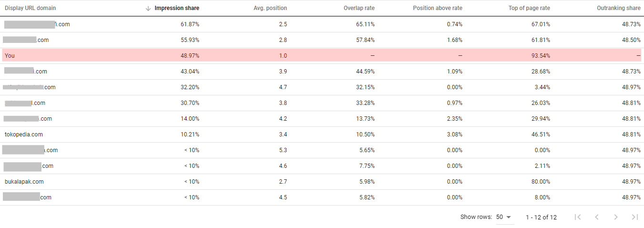Image resolution: width=644 pixels, height=228 pixels.
Task: Jump to the last page of results
Action: point(634,217)
